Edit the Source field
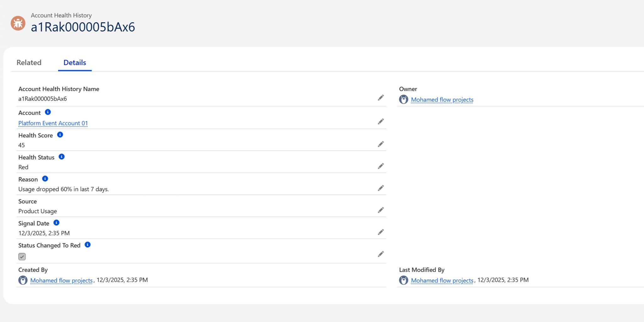 (x=380, y=210)
